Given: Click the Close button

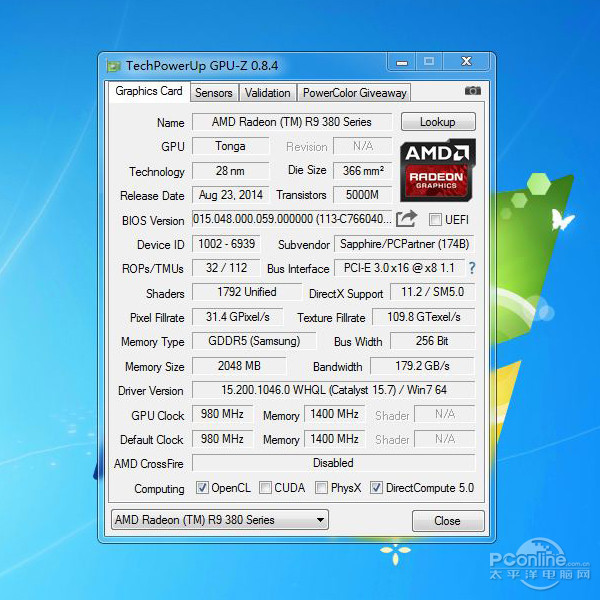Looking at the screenshot, I should coord(448,520).
